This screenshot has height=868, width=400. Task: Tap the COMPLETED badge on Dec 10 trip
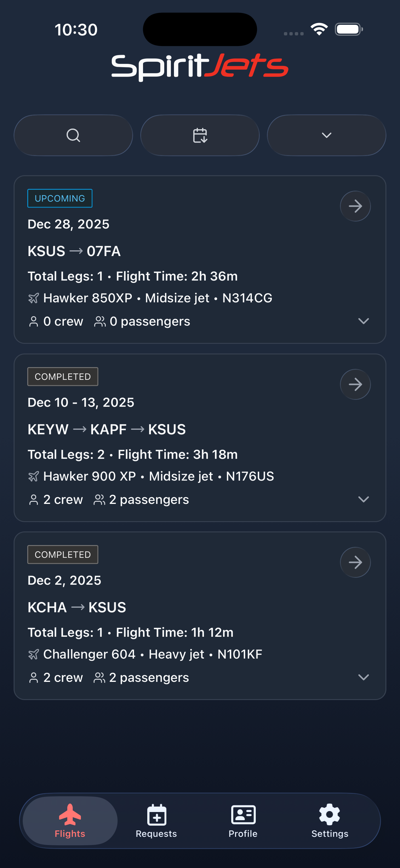pos(63,376)
